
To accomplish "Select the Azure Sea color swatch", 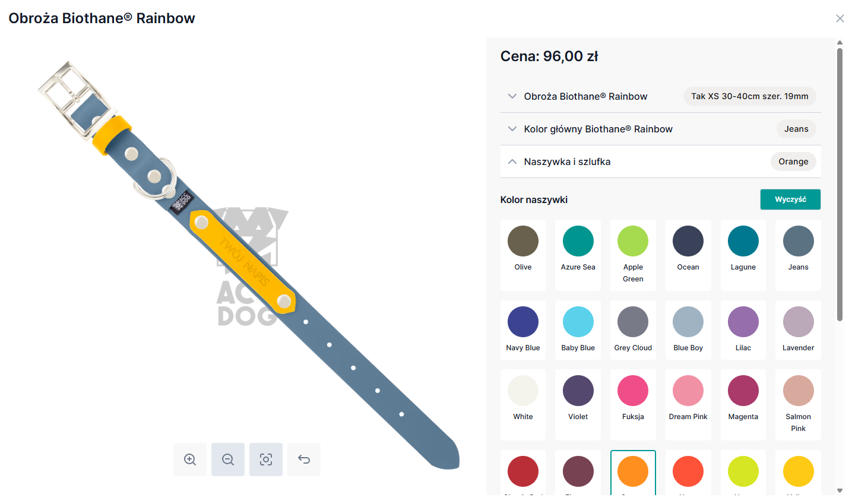I will pos(578,242).
